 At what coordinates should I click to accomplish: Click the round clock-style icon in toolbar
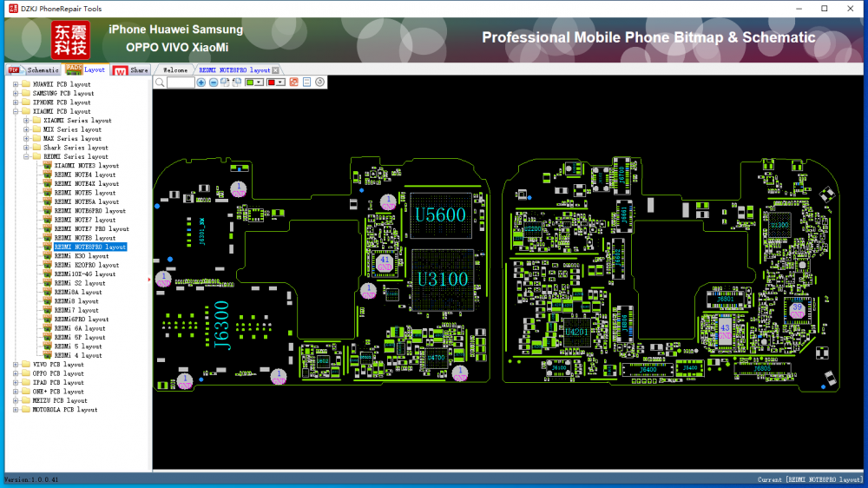click(x=319, y=82)
